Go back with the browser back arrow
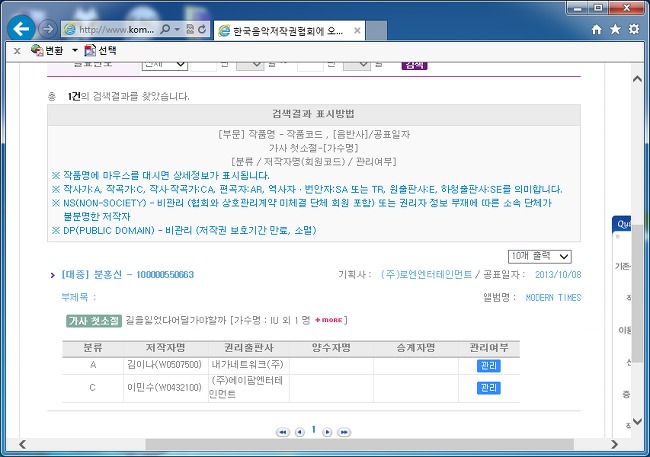This screenshot has width=650, height=457. [x=21, y=29]
